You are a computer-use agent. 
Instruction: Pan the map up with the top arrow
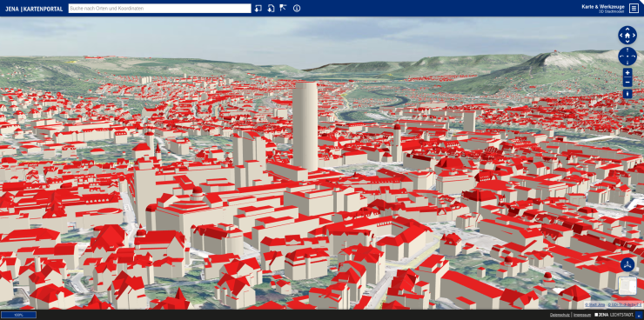[627, 30]
